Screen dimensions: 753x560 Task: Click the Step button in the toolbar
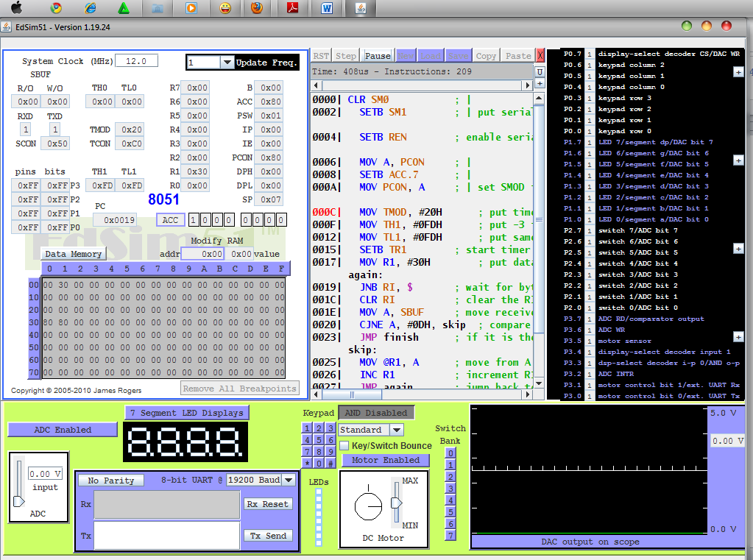346,56
